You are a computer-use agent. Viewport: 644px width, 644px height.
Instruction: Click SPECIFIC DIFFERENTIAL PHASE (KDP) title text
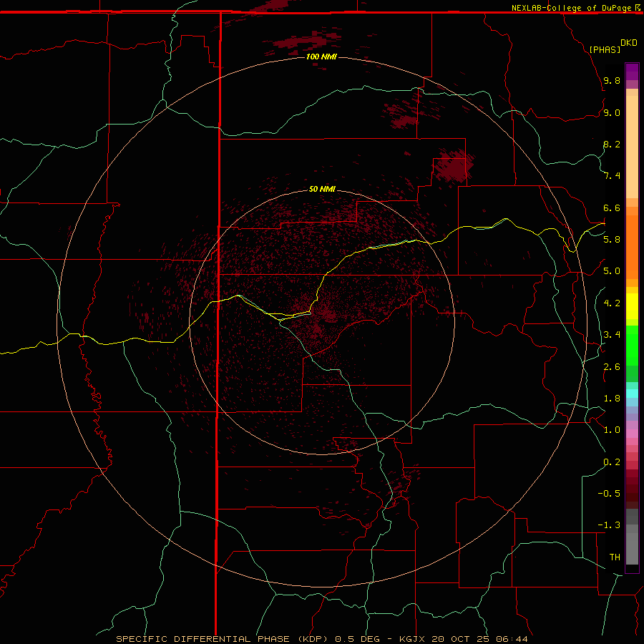coord(222,639)
